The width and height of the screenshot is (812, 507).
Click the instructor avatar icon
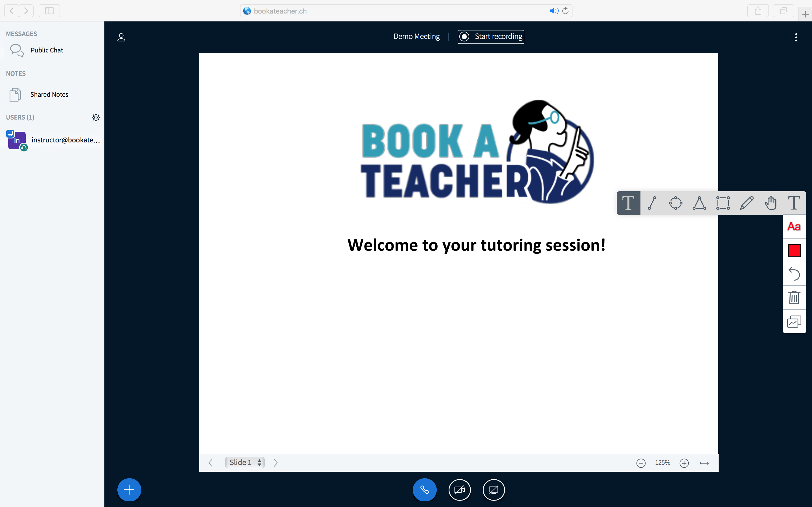coord(17,140)
